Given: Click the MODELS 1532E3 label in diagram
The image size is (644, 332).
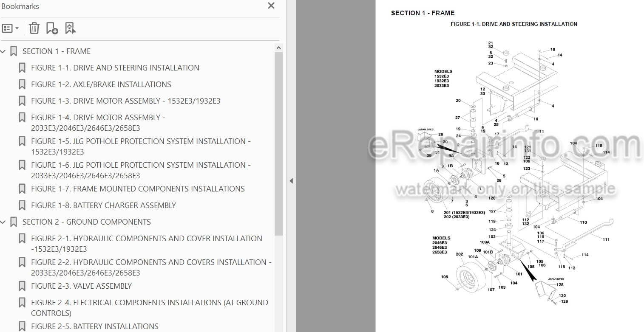Looking at the screenshot, I should pos(443,79).
